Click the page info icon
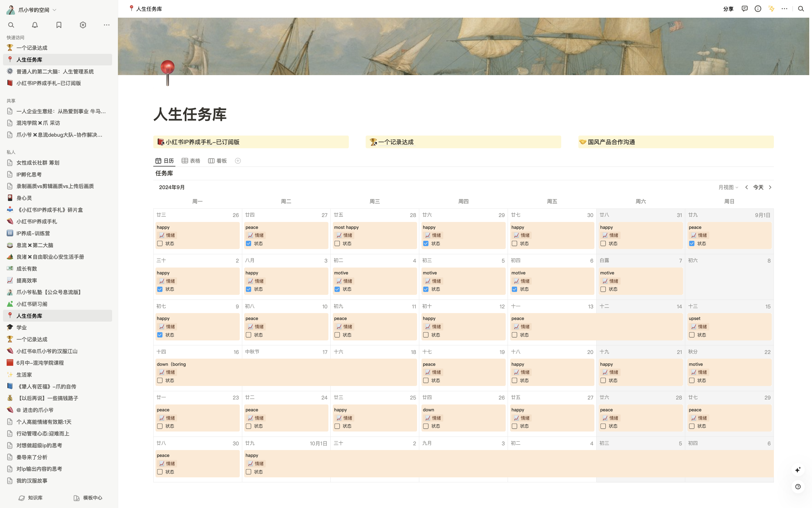This screenshot has height=508, width=812. [x=758, y=9]
